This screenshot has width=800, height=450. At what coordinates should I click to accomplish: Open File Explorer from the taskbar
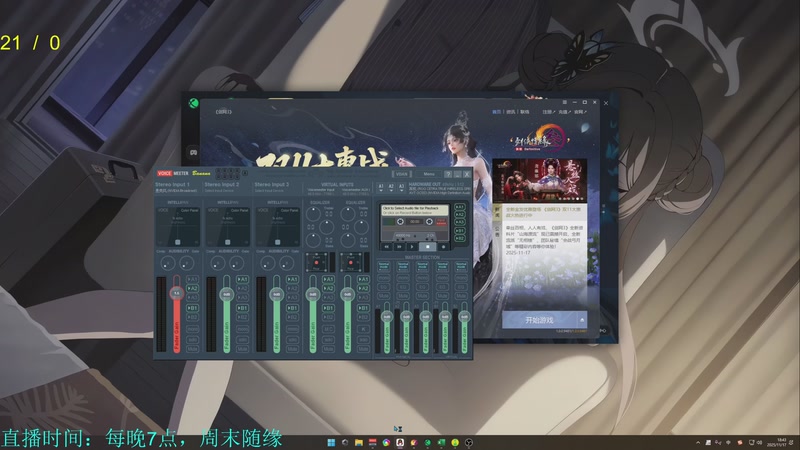click(359, 442)
